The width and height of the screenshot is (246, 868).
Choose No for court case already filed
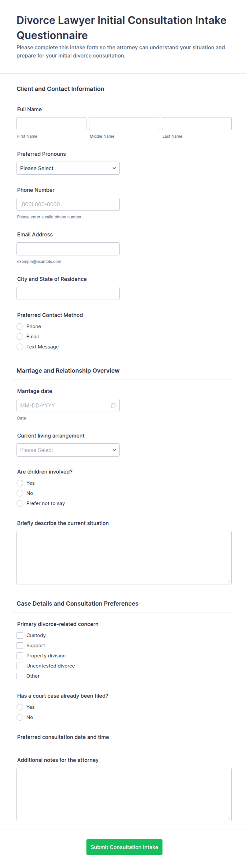20,717
